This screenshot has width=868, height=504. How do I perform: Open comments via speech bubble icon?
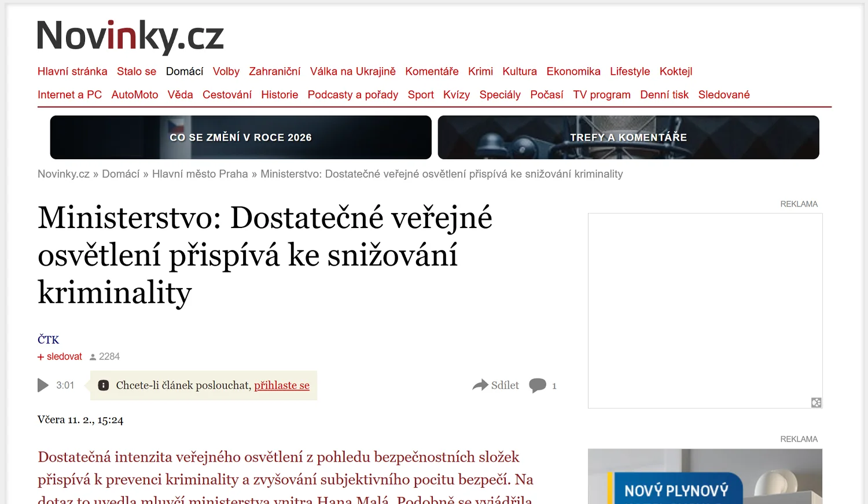(x=538, y=385)
